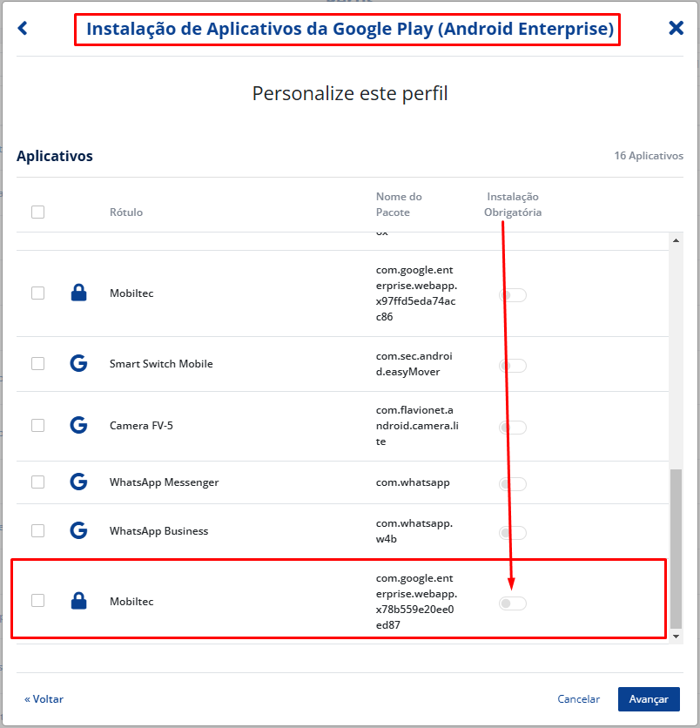Select the Smart Switch Mobile checkbox
The width and height of the screenshot is (700, 728).
click(38, 363)
